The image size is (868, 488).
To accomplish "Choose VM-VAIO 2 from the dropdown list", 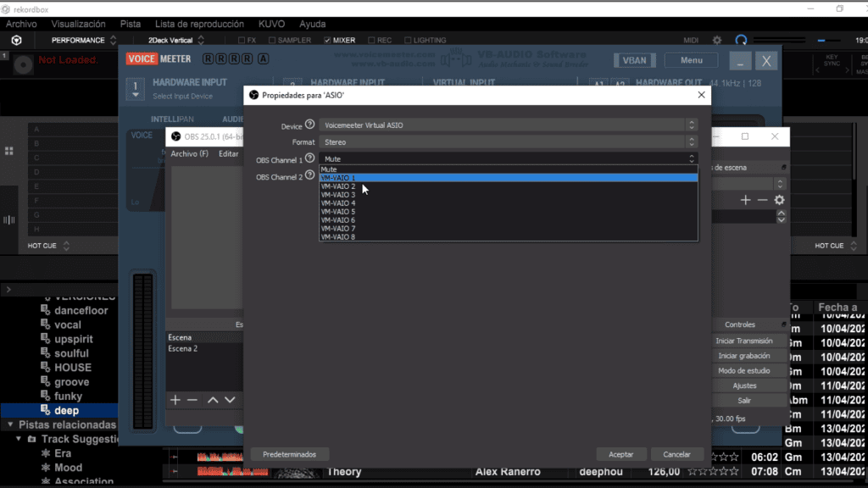I will tap(509, 186).
